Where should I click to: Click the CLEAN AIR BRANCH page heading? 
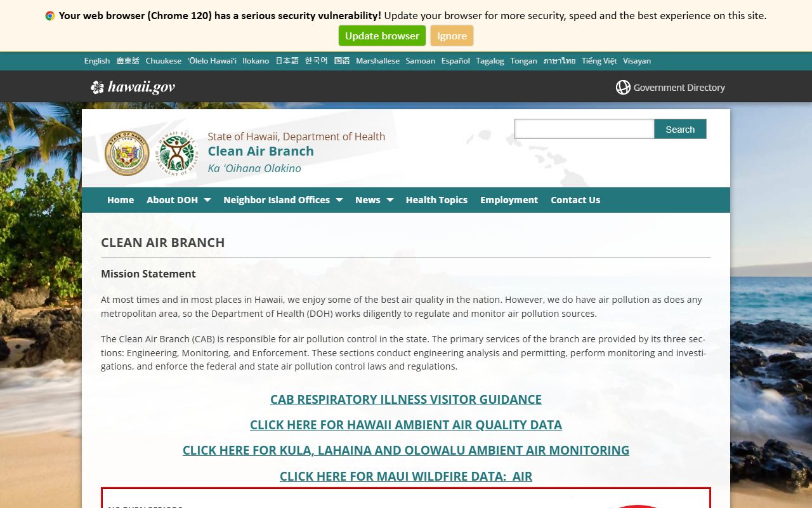[x=163, y=243]
